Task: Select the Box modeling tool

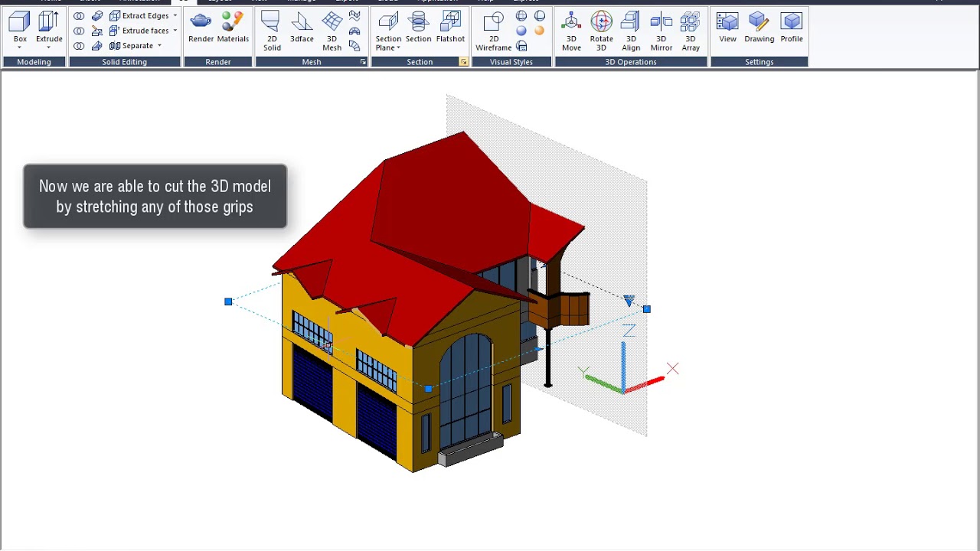Action: tap(20, 28)
